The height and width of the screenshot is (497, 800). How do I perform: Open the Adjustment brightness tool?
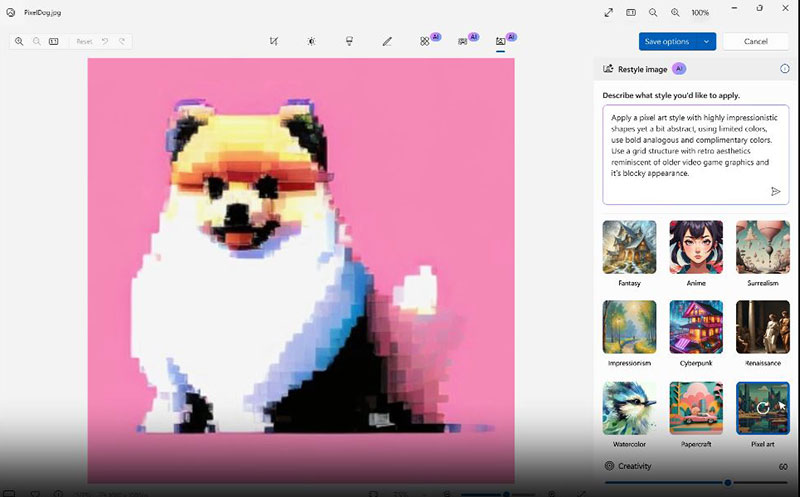[311, 41]
